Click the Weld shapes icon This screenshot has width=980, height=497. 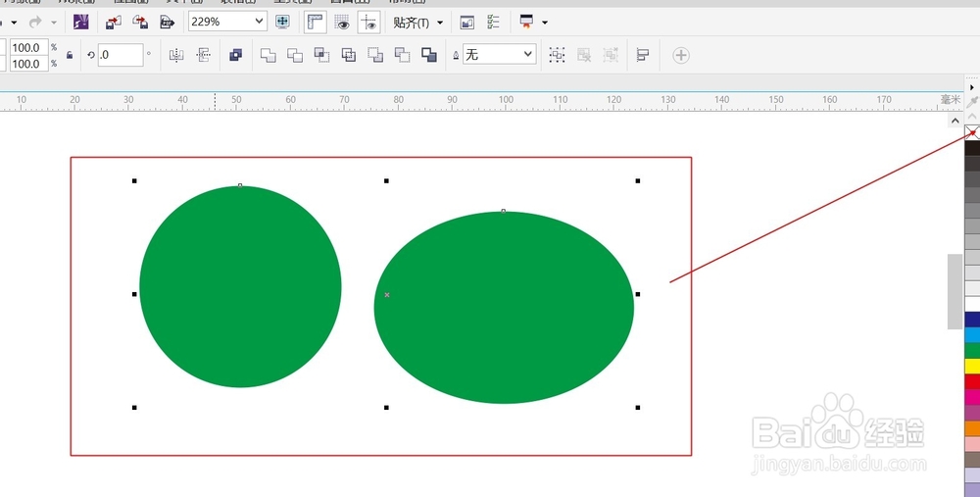tap(269, 55)
